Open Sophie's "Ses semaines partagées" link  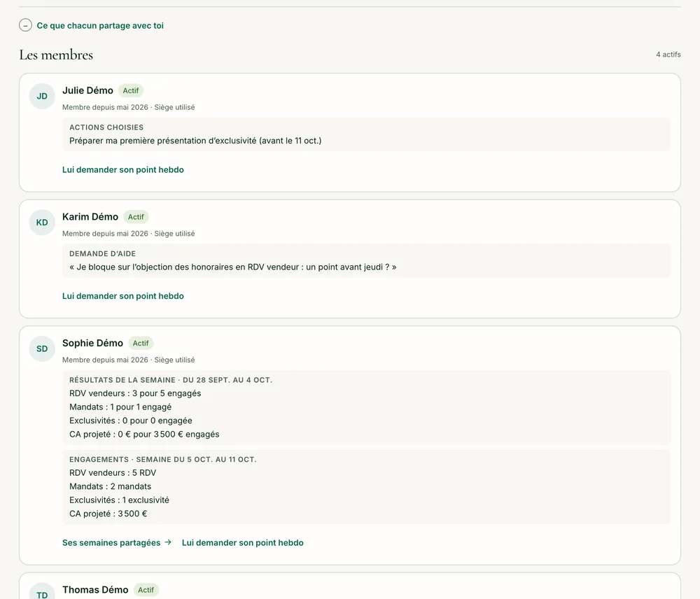point(116,543)
